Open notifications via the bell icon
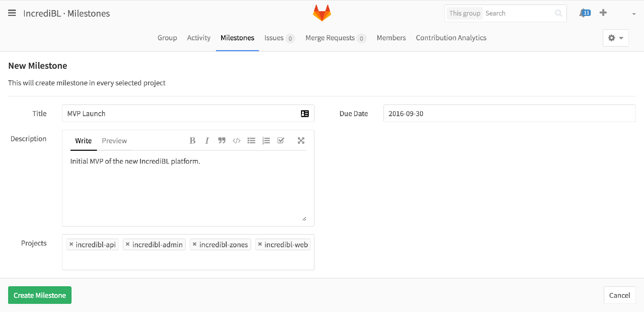This screenshot has height=312, width=644. pyautogui.click(x=583, y=13)
